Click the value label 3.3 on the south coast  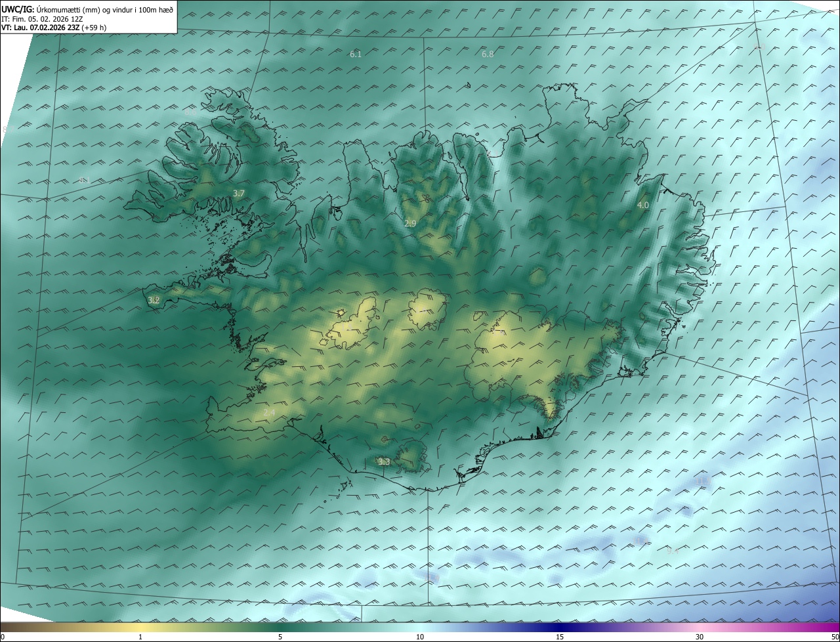[x=384, y=462]
